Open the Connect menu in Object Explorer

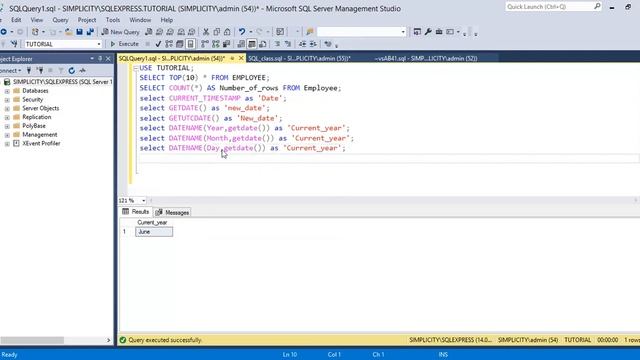[x=10, y=71]
